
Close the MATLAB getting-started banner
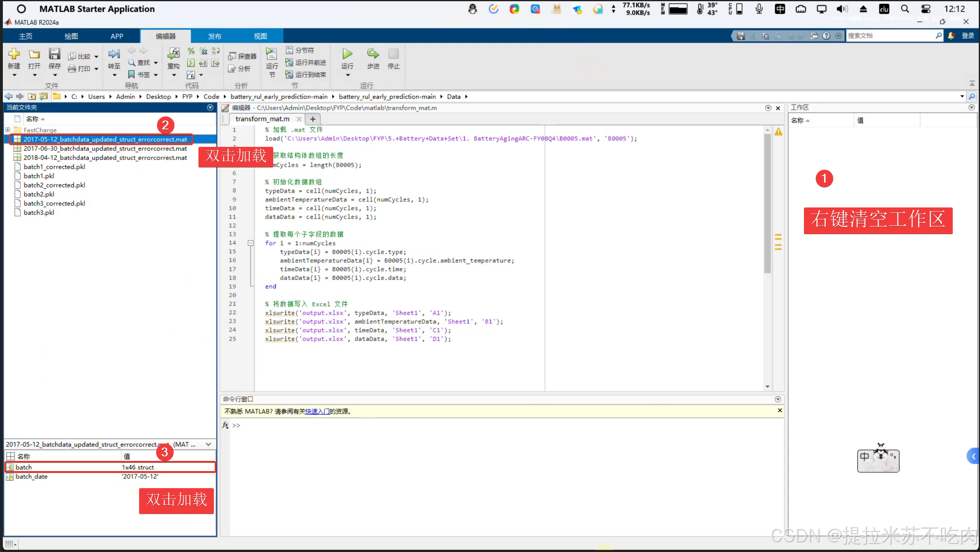click(780, 410)
